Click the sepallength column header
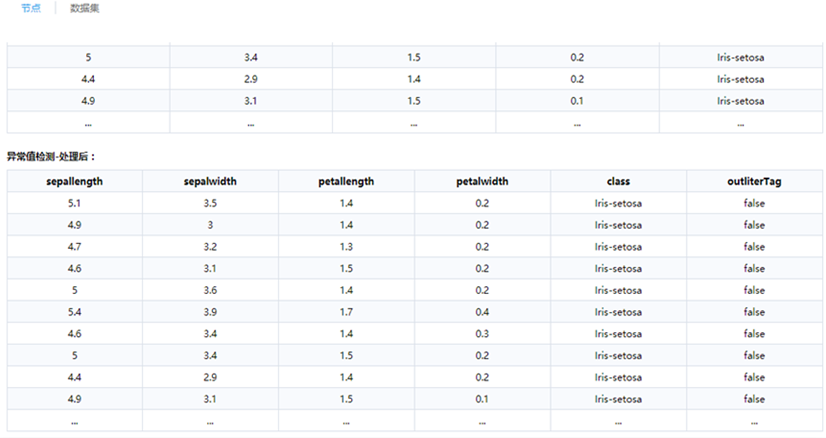This screenshot has width=826, height=438. click(x=75, y=181)
